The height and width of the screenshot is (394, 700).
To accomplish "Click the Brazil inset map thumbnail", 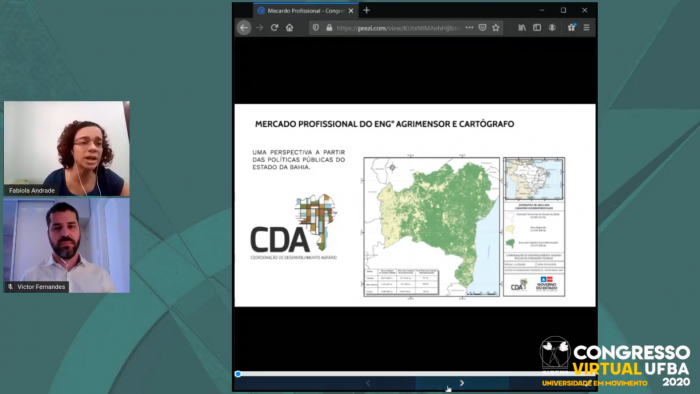I will (534, 179).
